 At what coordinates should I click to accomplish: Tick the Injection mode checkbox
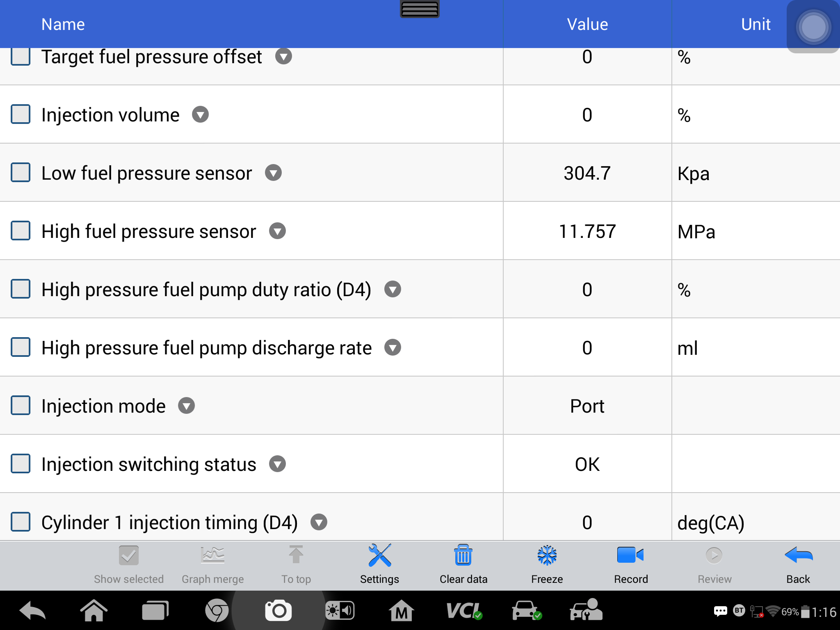(x=21, y=405)
